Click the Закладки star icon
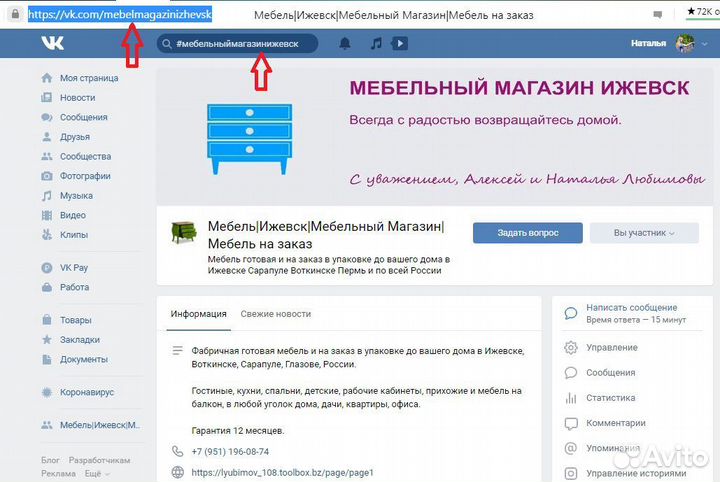The image size is (720, 482). (47, 340)
